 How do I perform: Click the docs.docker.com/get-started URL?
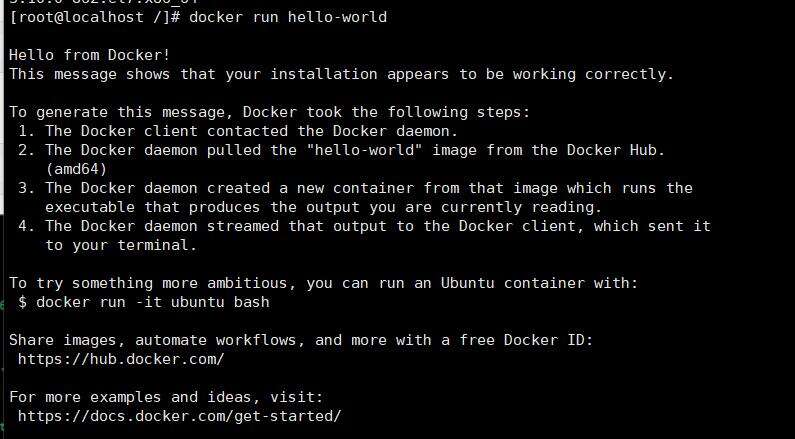point(179,417)
